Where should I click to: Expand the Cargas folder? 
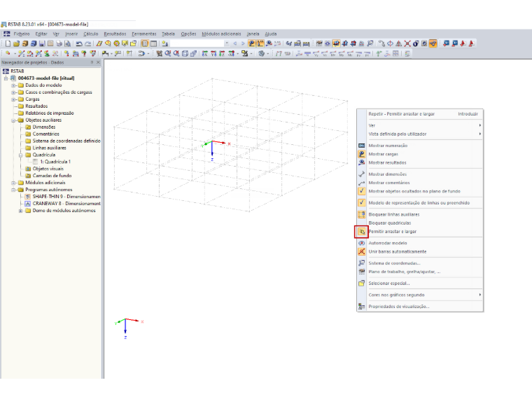[x=13, y=99]
